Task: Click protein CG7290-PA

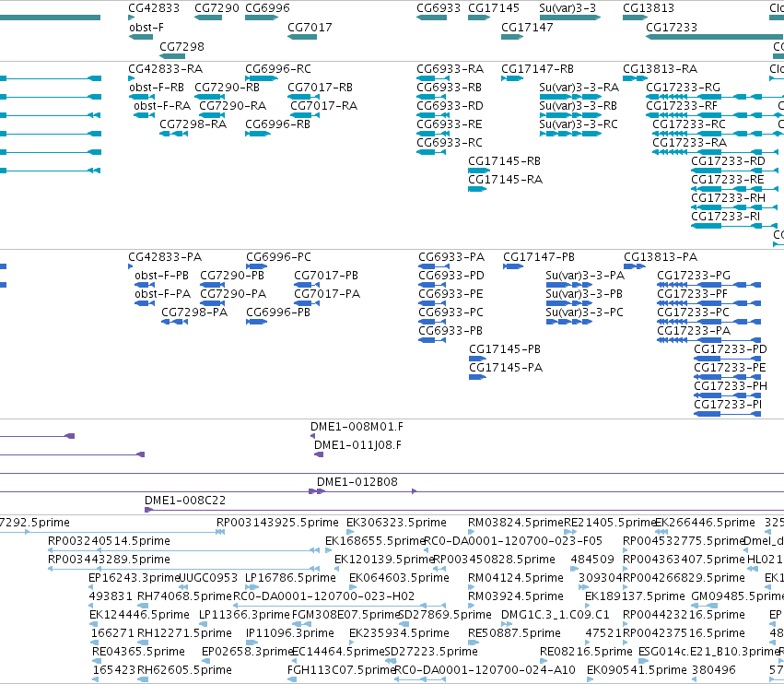Action: pyautogui.click(x=233, y=294)
